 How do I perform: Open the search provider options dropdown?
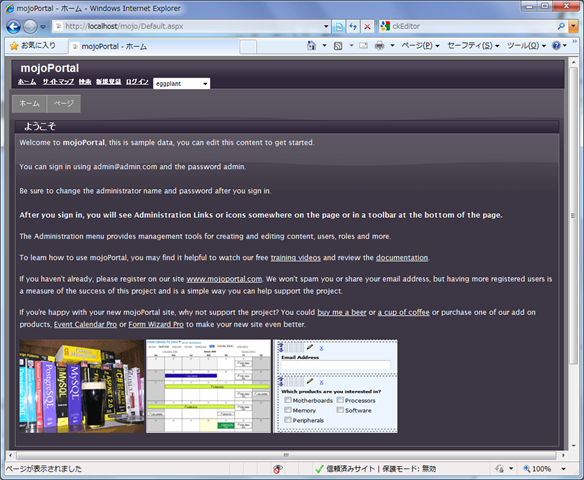tap(574, 26)
